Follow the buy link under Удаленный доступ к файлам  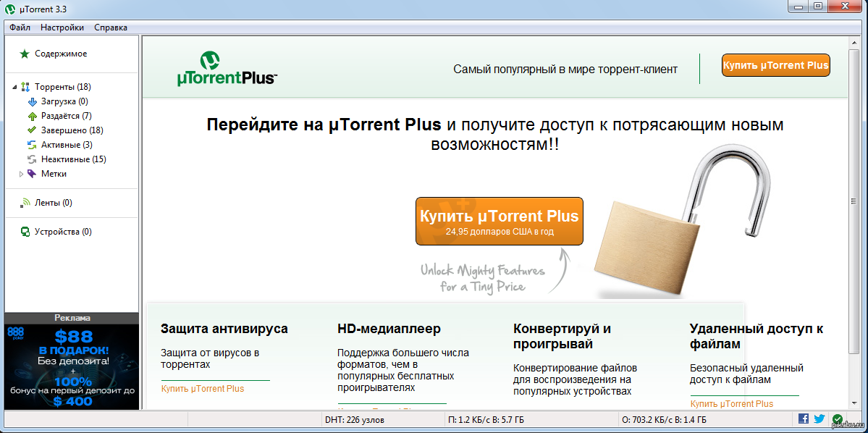click(x=732, y=403)
